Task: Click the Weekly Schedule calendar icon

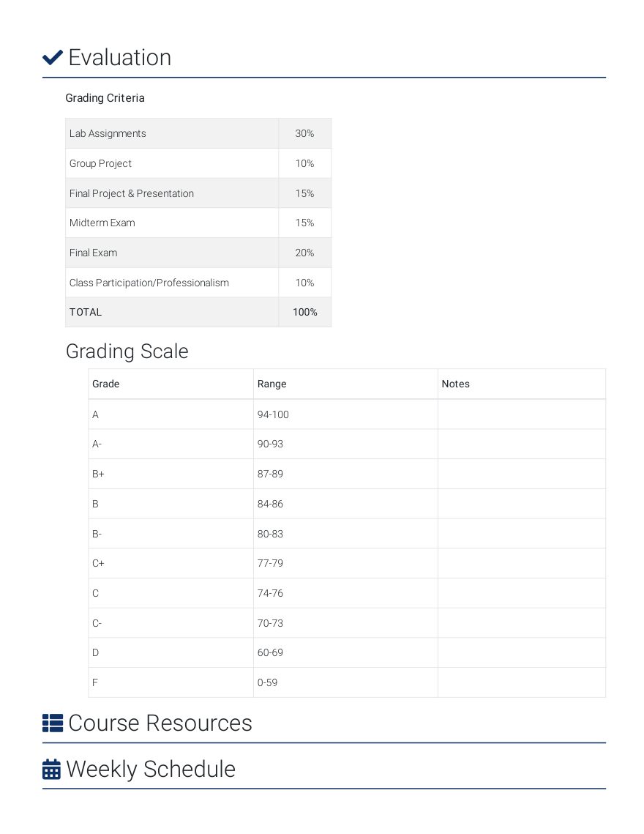Action: pos(51,770)
